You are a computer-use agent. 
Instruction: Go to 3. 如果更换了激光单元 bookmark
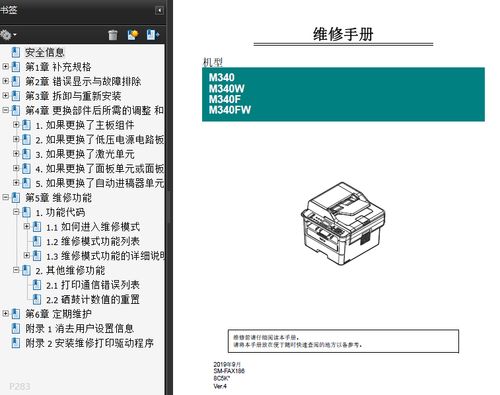[85, 154]
